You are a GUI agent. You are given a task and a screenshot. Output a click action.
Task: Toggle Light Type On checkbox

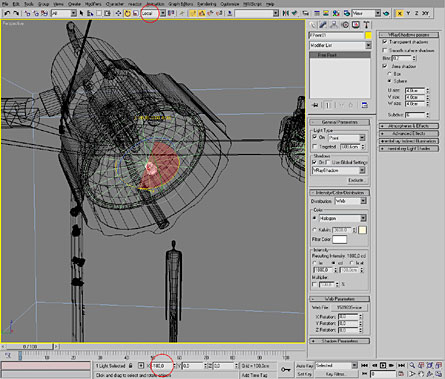click(x=315, y=137)
